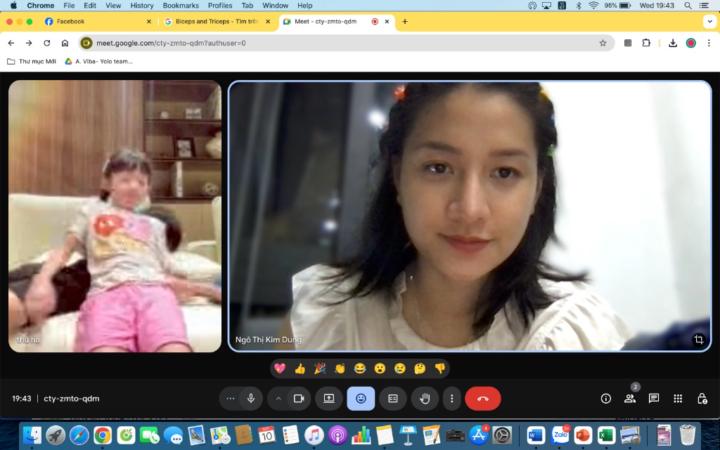Send the thumbs down reaction
720x450 pixels.
point(440,368)
